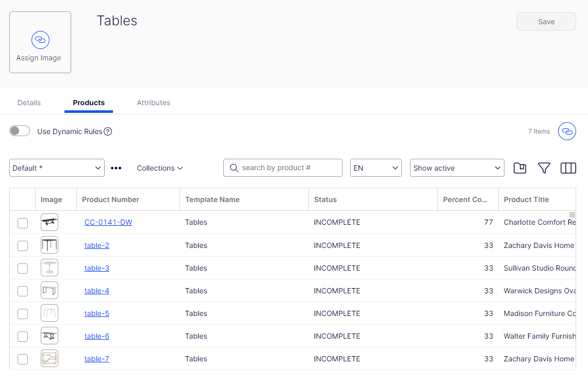Click the link products icon beside 7 Items
This screenshot has height=383, width=588.
567,131
